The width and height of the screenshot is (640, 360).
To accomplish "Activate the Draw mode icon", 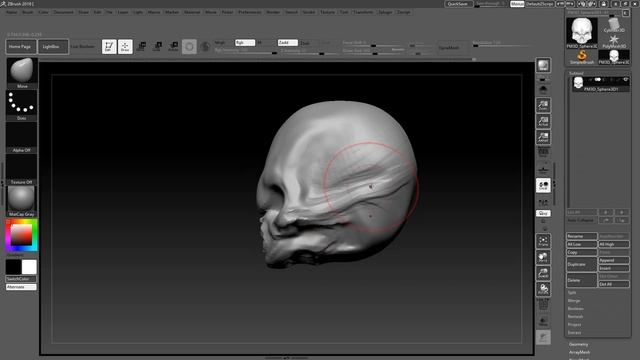I will click(x=125, y=47).
